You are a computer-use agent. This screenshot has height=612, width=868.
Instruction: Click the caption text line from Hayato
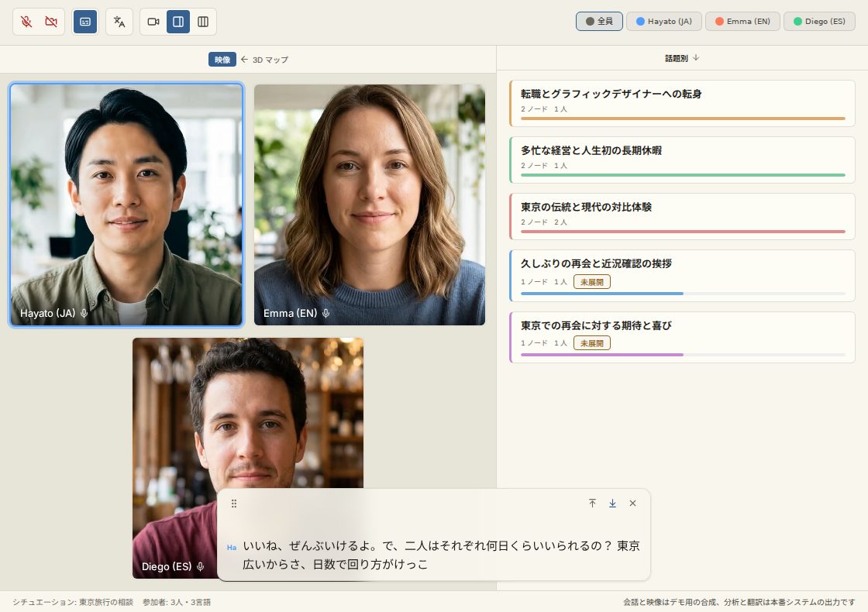pos(441,555)
